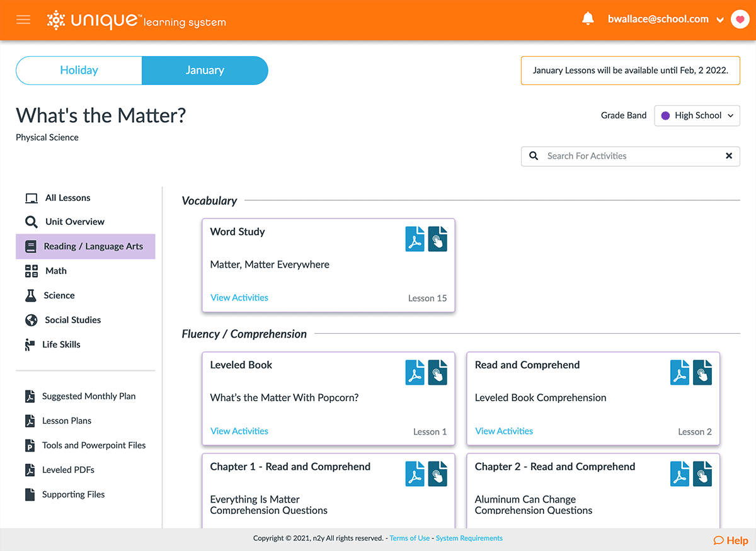Open the search icon in activities search bar
Viewport: 756px width, 551px height.
(x=534, y=156)
